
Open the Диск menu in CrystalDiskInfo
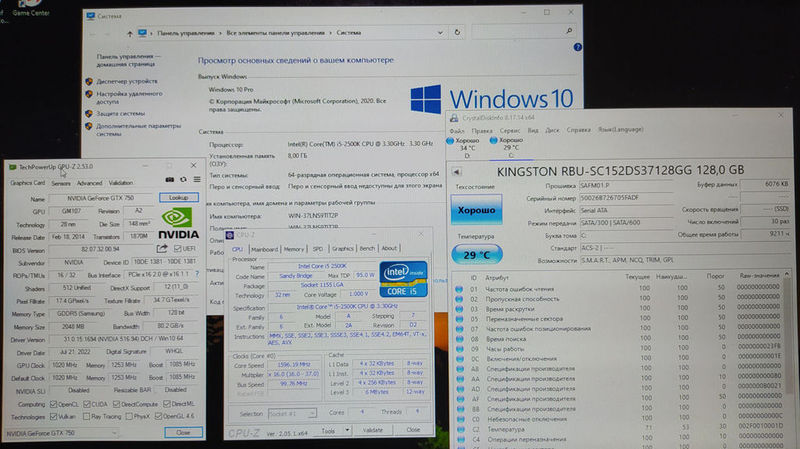tap(552, 130)
